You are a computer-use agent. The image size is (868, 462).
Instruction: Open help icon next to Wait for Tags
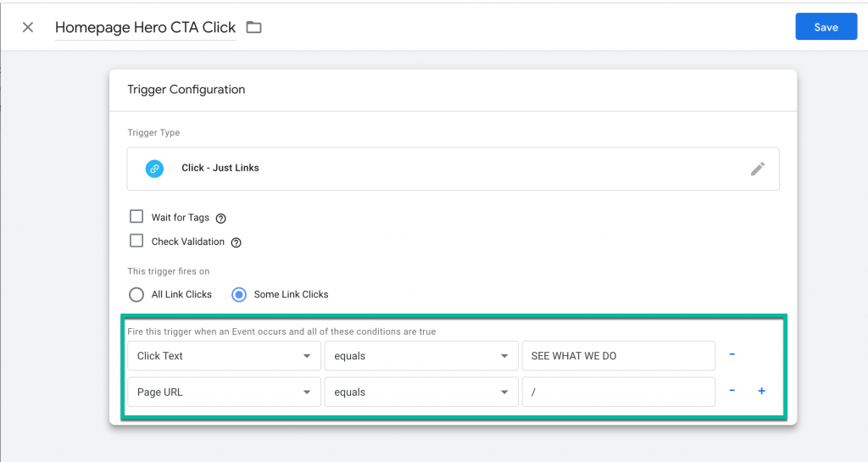click(221, 218)
